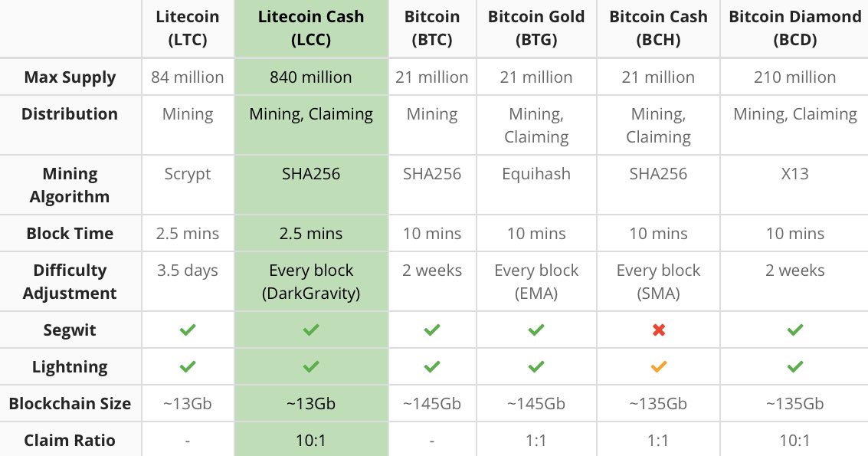The image size is (868, 456).
Task: Click the Bitcoin Gold Equihash algorithm cell
Action: point(536,174)
